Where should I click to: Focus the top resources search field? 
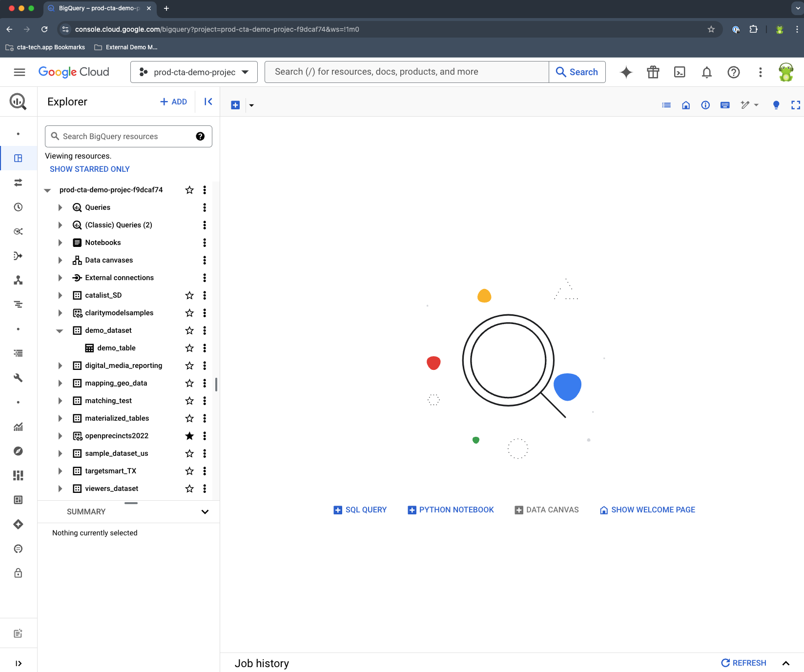tap(407, 72)
